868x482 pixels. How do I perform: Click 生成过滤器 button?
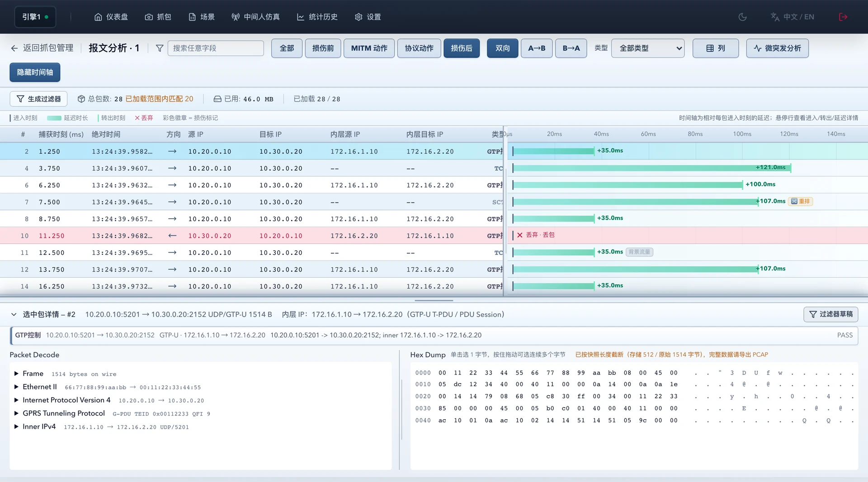tap(38, 98)
